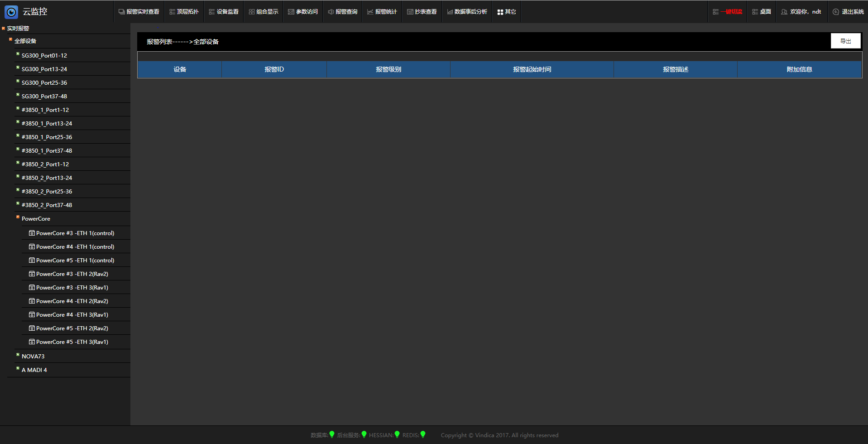Open the 设备监看 menu

(224, 12)
